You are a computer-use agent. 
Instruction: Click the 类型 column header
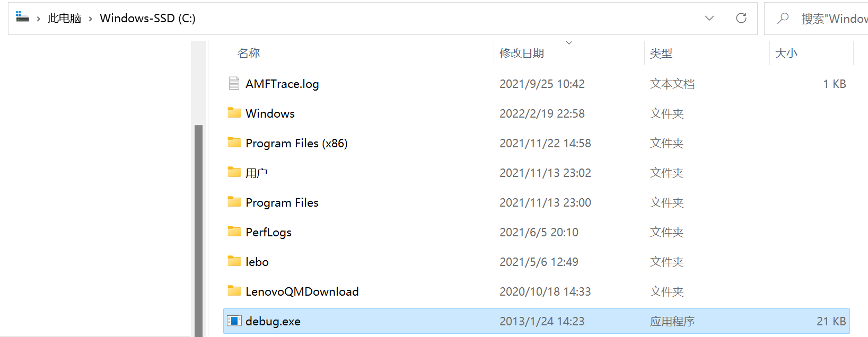pos(661,52)
